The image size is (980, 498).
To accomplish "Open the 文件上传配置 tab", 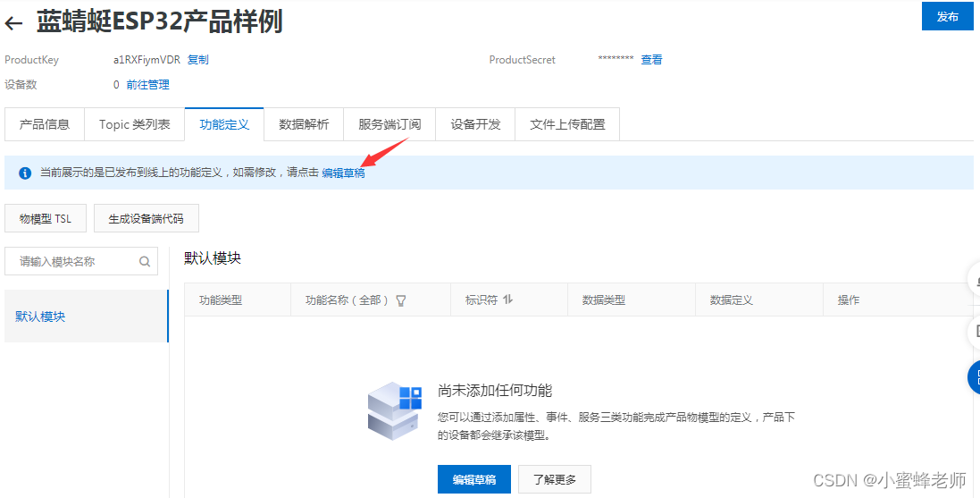I will pos(567,124).
